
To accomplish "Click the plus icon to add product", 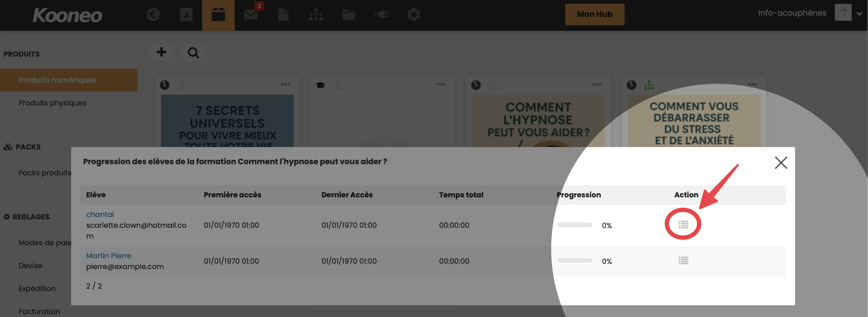I will (161, 52).
